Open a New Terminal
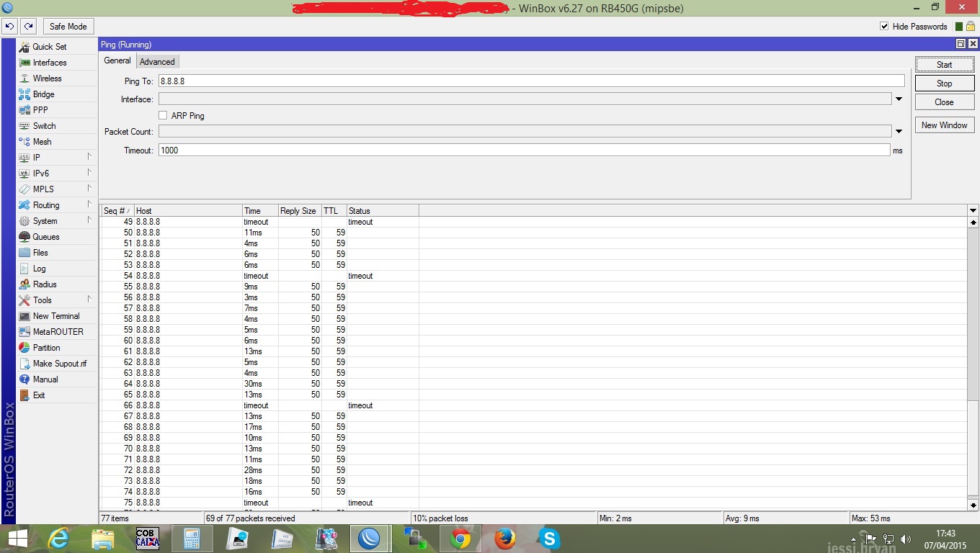 tap(56, 316)
